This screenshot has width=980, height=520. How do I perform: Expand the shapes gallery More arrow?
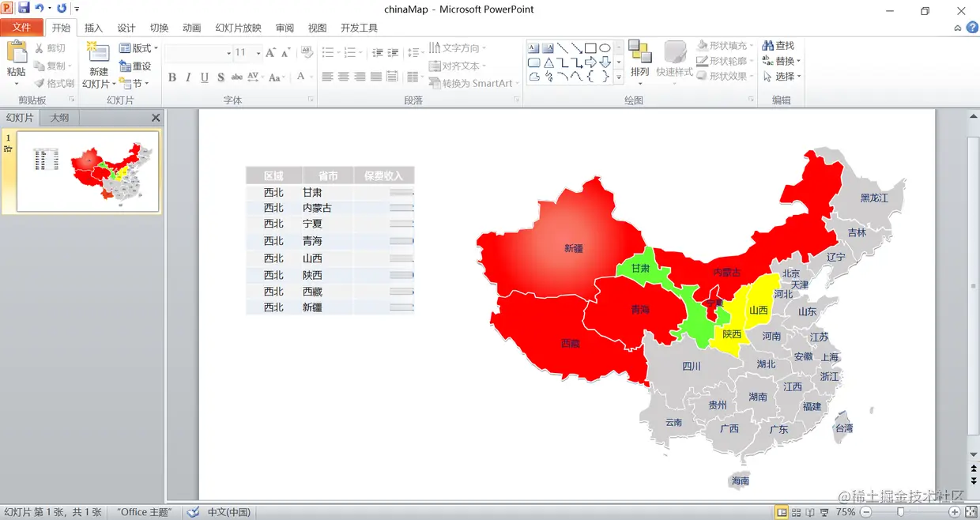pyautogui.click(x=619, y=77)
